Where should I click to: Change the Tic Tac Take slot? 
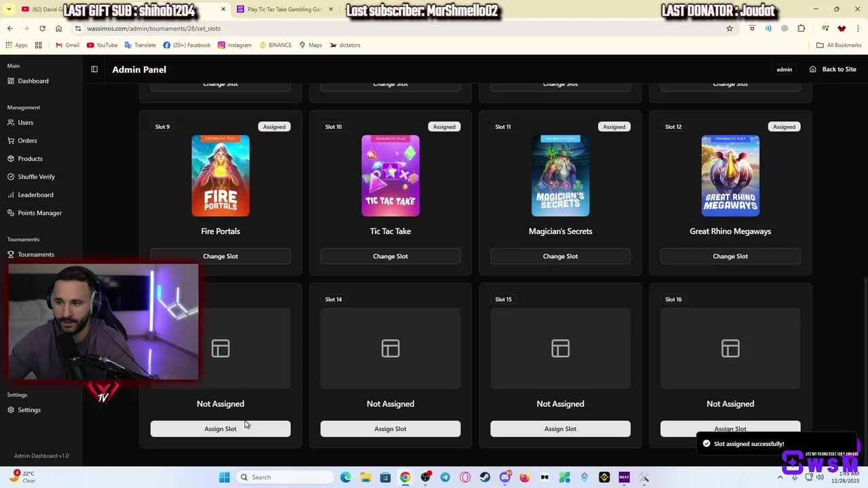391,256
